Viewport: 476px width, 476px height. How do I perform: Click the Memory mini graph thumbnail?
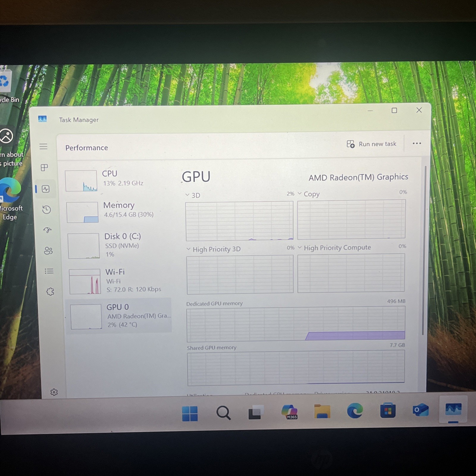[82, 212]
